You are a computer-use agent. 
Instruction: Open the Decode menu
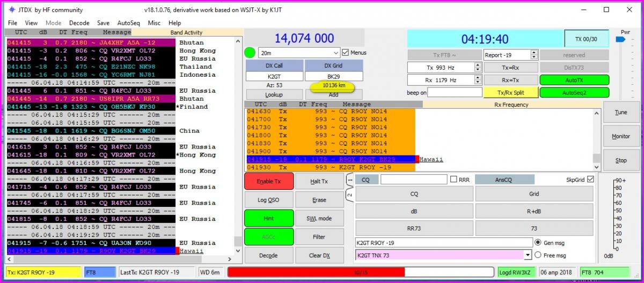[79, 23]
